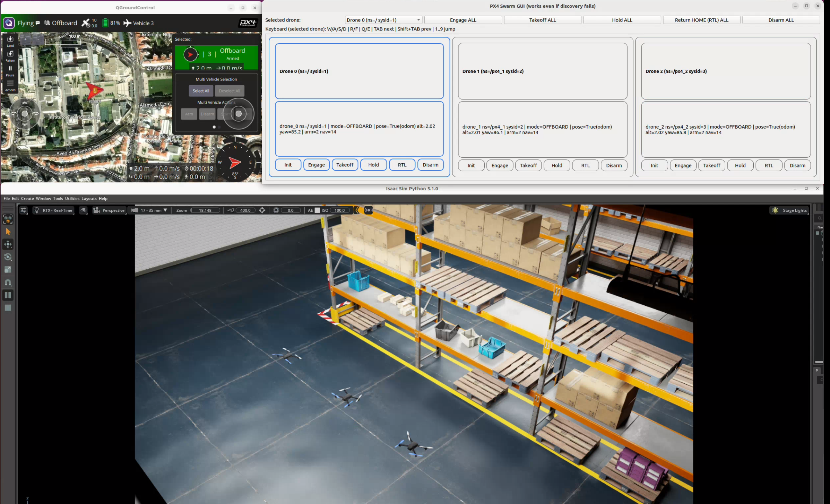830x504 pixels.
Task: Click the ISO value field 100.0
Action: tap(340, 210)
